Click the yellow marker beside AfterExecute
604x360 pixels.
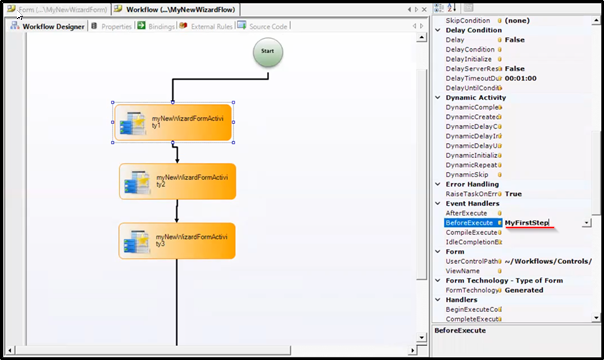pyautogui.click(x=500, y=213)
